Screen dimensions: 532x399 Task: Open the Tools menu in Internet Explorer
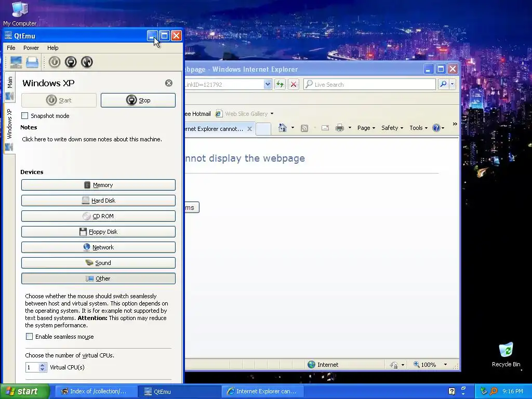(x=418, y=128)
